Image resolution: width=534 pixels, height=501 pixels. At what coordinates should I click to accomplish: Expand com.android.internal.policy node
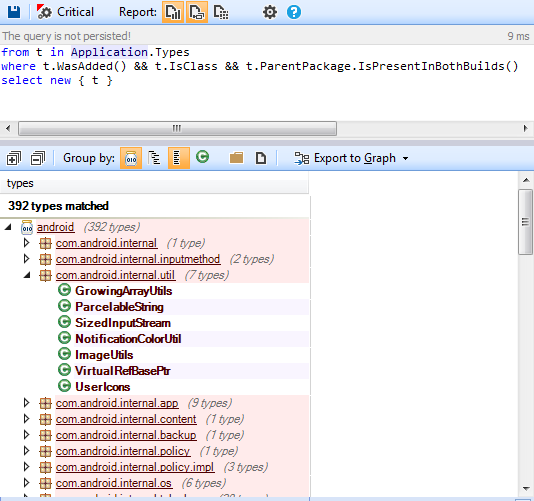tap(27, 451)
